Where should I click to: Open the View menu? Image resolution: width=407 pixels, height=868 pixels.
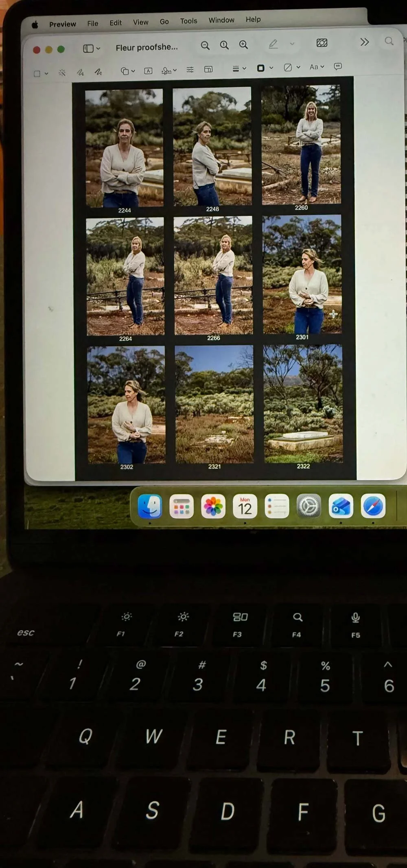[141, 22]
